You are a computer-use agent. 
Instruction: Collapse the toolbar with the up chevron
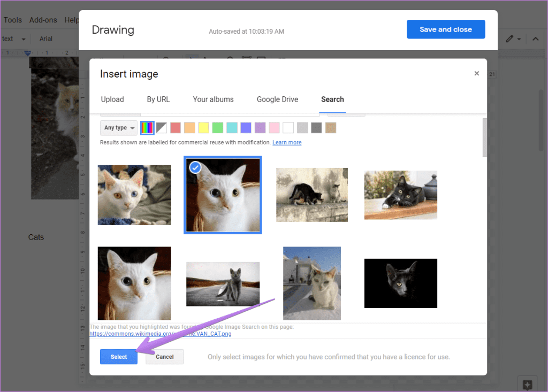tap(535, 39)
